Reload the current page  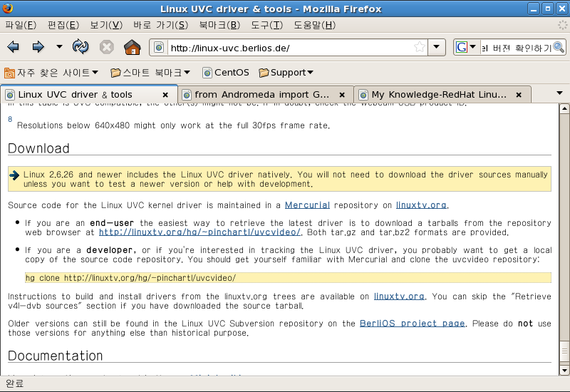click(81, 47)
